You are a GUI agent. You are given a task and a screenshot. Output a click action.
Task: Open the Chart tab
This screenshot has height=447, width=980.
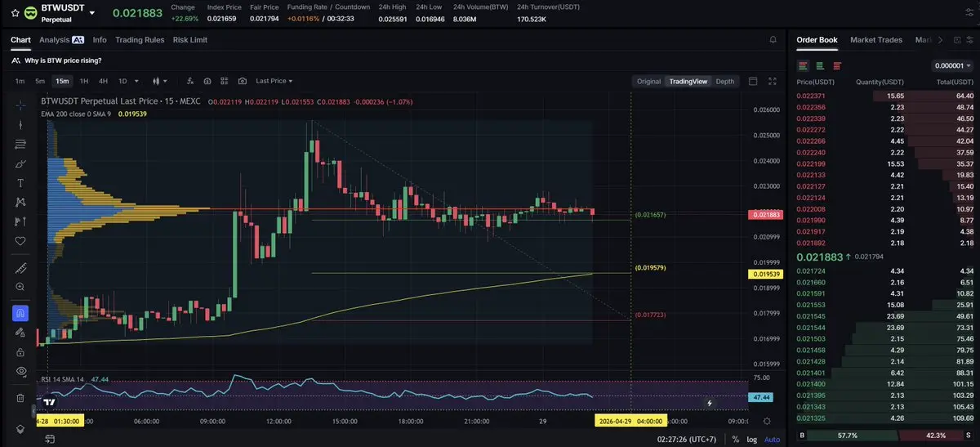tap(20, 39)
